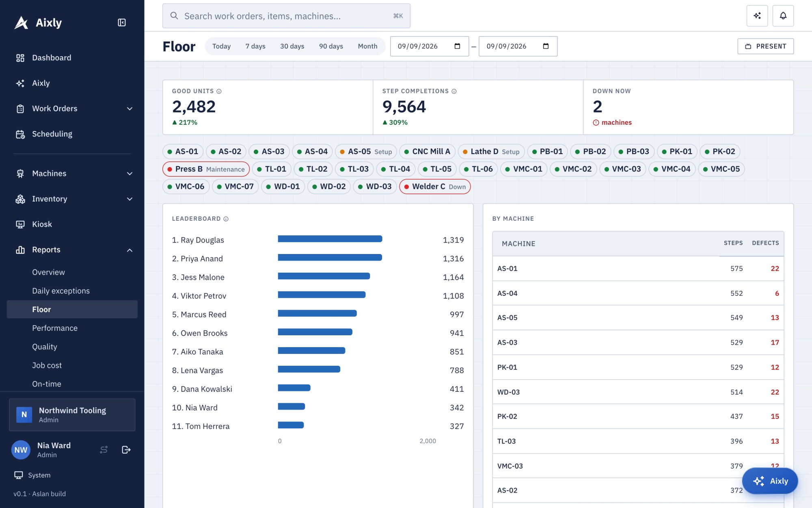Click the search magnifier icon
812x508 pixels.
click(174, 16)
